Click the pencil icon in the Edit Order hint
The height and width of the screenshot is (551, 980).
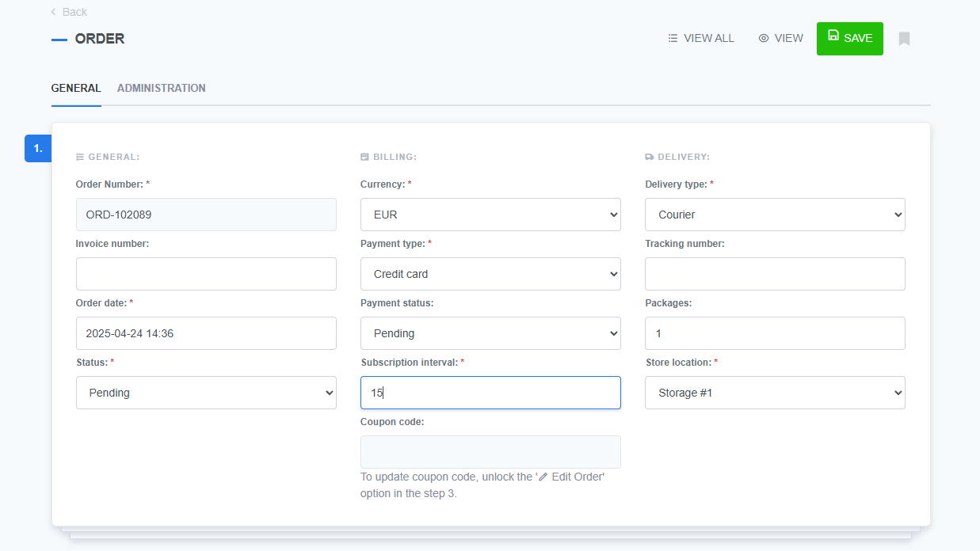point(541,477)
